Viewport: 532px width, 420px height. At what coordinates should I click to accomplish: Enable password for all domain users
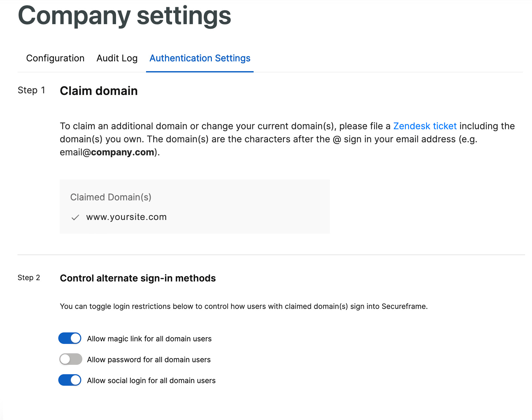70,359
